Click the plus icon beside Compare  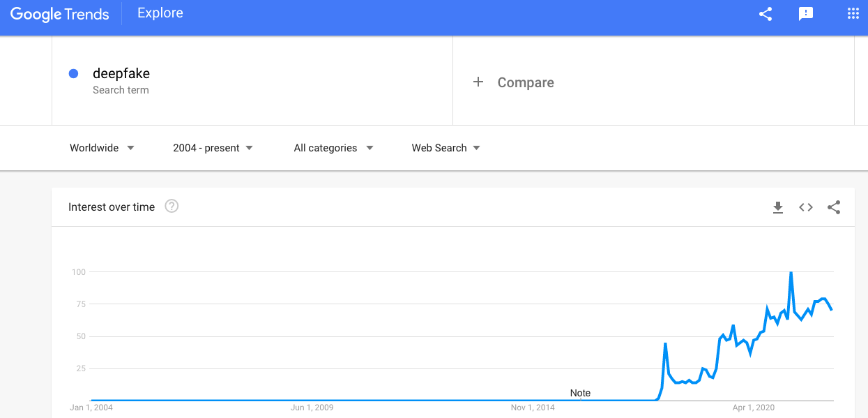point(478,82)
